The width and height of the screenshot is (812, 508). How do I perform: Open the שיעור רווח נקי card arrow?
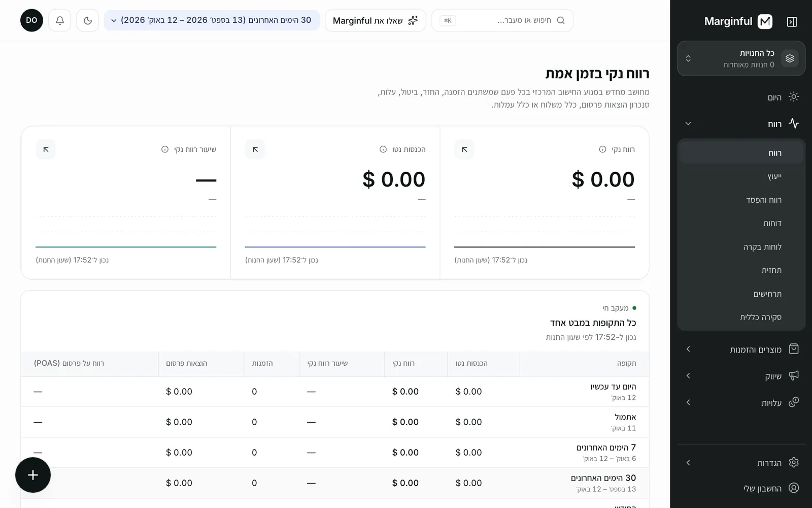point(46,149)
